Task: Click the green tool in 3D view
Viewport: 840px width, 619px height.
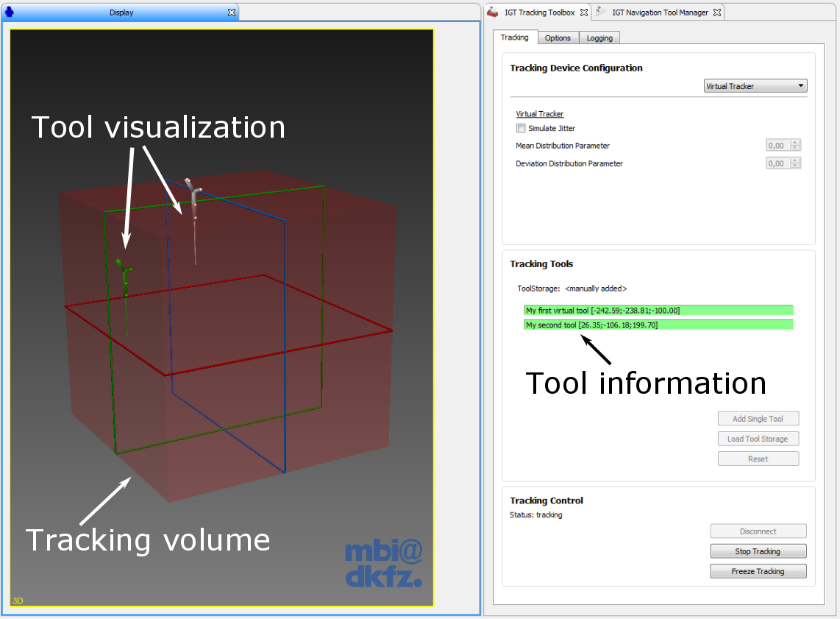Action: click(125, 277)
